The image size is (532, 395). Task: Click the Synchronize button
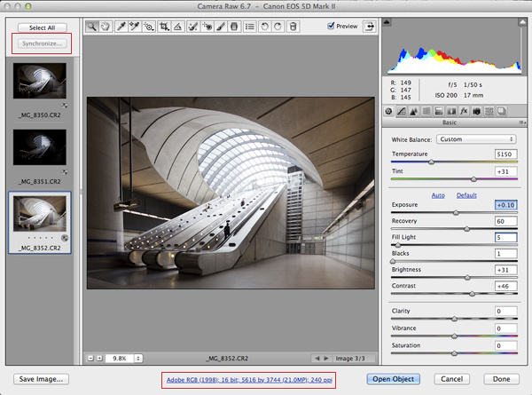click(42, 43)
